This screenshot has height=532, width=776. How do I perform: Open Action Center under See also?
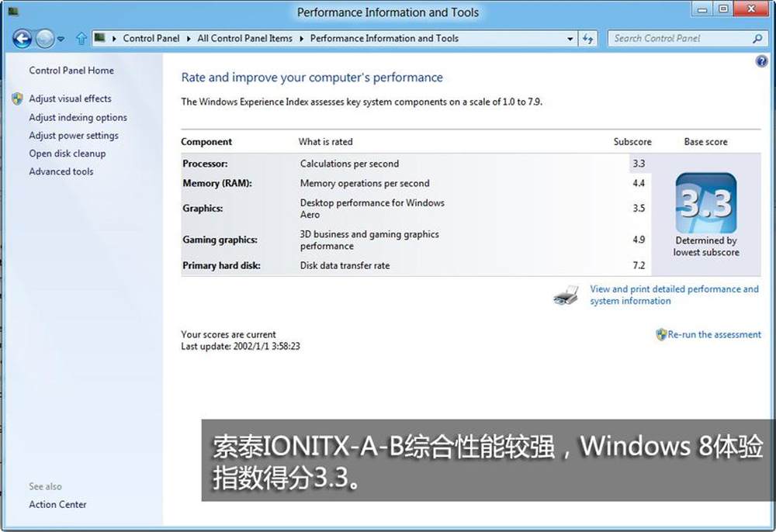(57, 504)
